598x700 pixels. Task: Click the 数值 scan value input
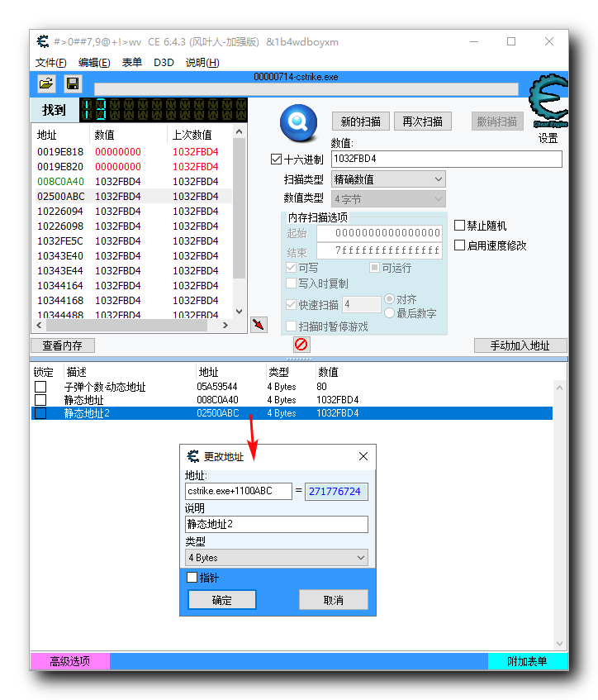(x=447, y=159)
